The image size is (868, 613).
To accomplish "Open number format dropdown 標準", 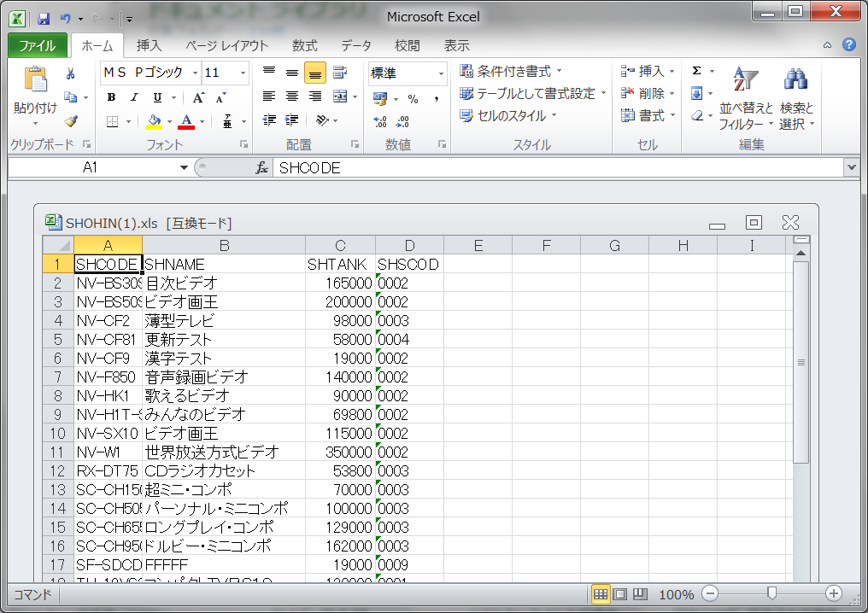I will coord(441,73).
